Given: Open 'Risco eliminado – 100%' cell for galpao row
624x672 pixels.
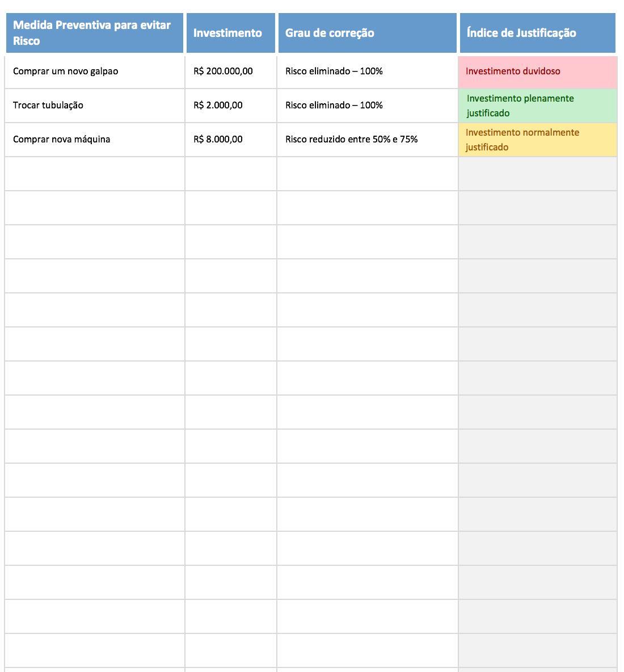Looking at the screenshot, I should point(367,72).
